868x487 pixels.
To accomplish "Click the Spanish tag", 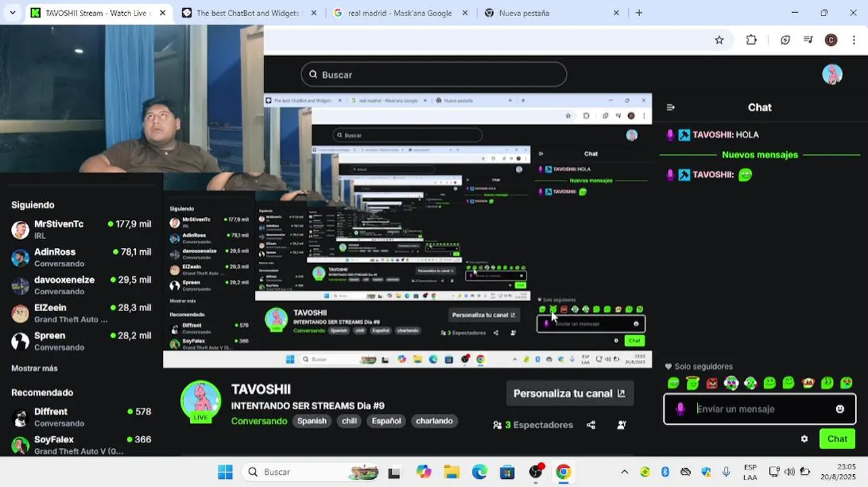I will coord(312,421).
